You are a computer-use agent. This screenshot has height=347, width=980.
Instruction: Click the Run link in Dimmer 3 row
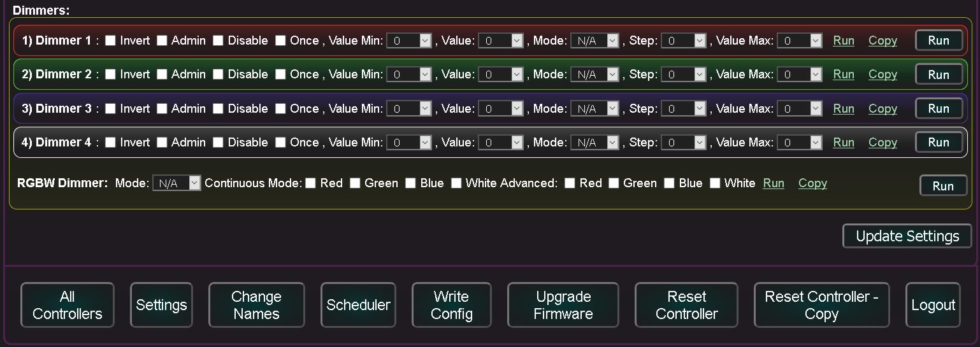[x=844, y=109]
